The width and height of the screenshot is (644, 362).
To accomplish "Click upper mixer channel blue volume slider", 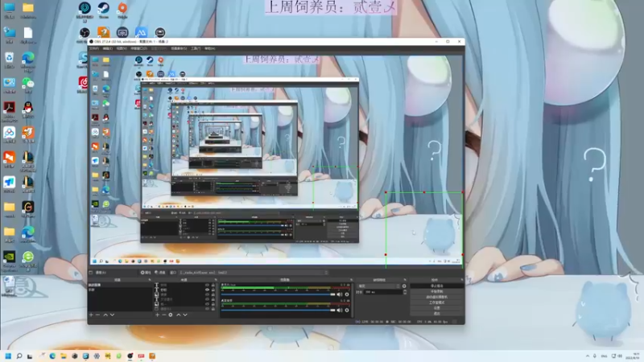I will 278,294.
